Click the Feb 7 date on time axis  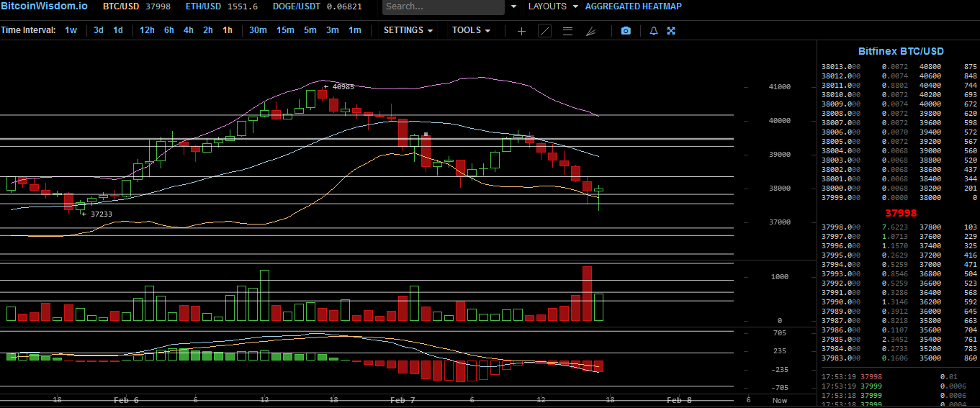(x=403, y=400)
